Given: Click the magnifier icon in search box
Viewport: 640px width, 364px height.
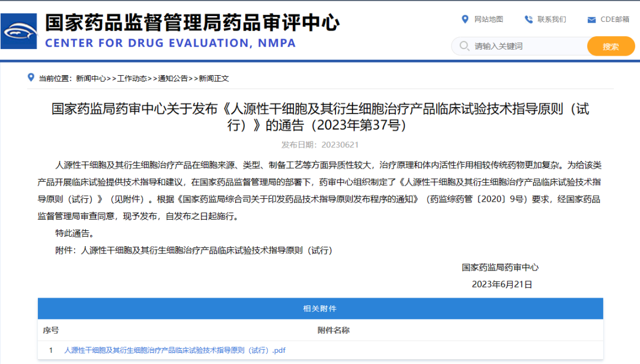Looking at the screenshot, I should [463, 46].
